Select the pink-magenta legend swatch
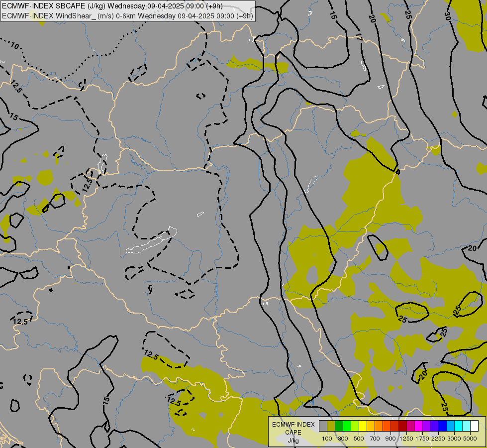 click(x=410, y=426)
